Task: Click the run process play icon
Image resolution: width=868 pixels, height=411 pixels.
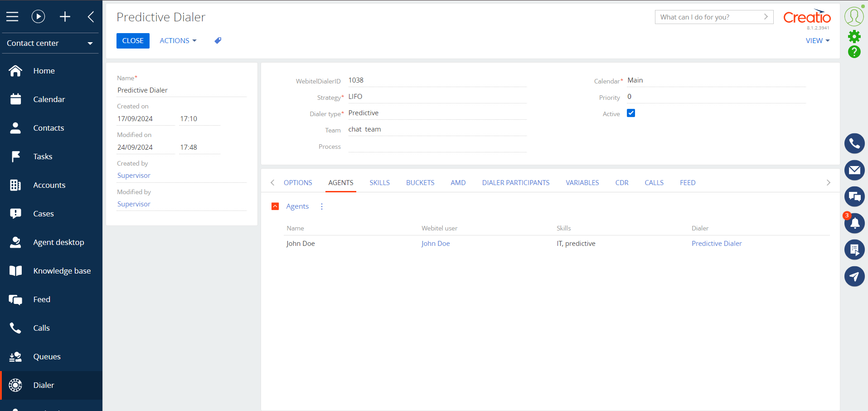Action: pos(39,17)
